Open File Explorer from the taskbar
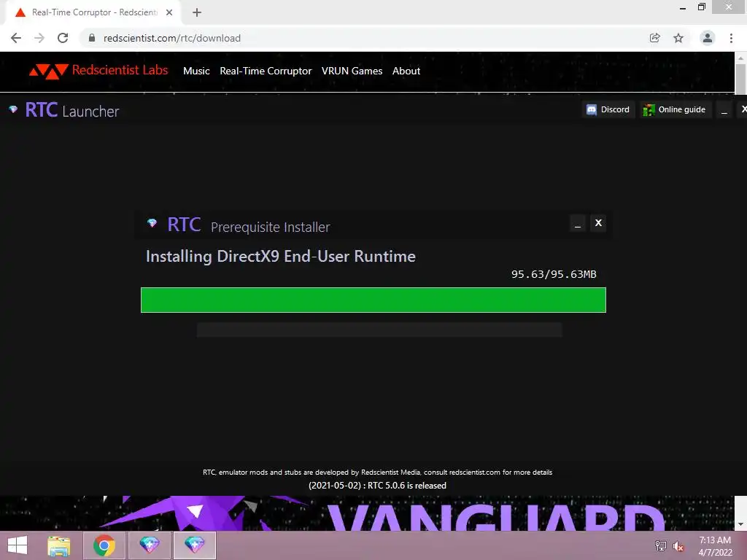This screenshot has height=560, width=747. point(59,545)
